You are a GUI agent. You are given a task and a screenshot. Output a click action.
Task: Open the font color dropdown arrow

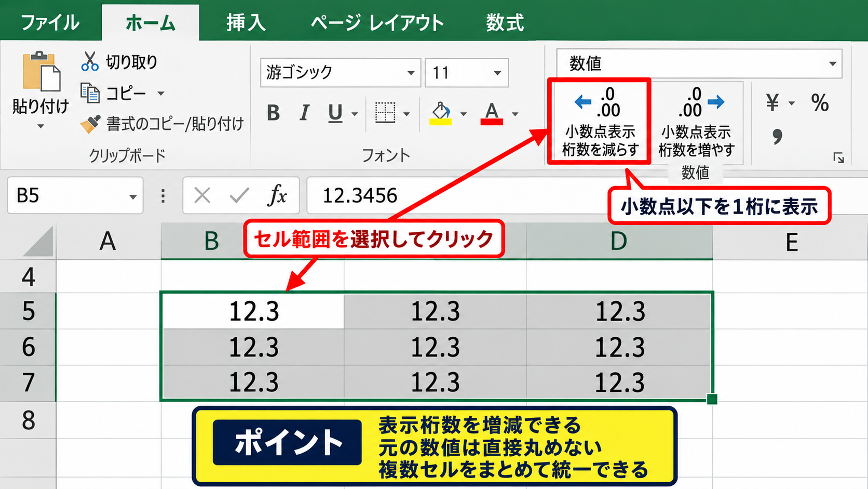tap(515, 114)
